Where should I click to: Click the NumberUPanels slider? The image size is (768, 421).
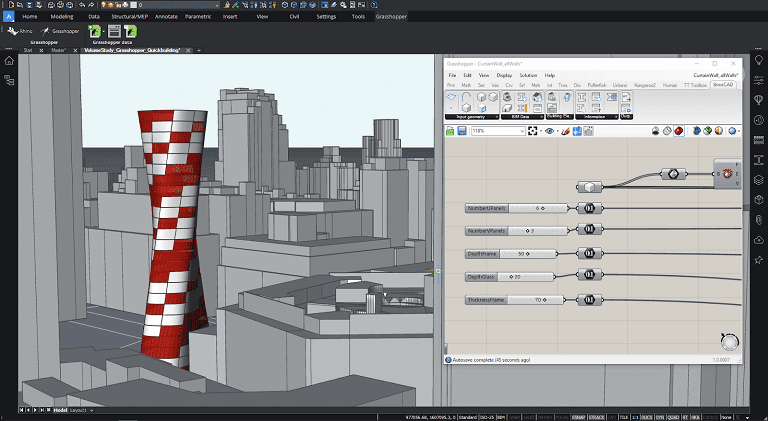(516, 208)
